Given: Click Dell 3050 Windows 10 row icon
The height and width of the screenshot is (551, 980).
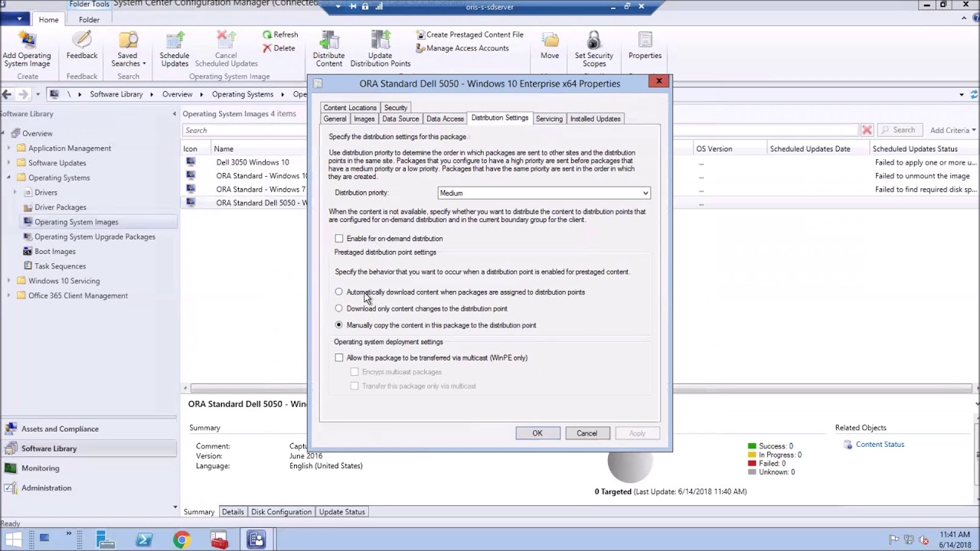Looking at the screenshot, I should pos(191,162).
